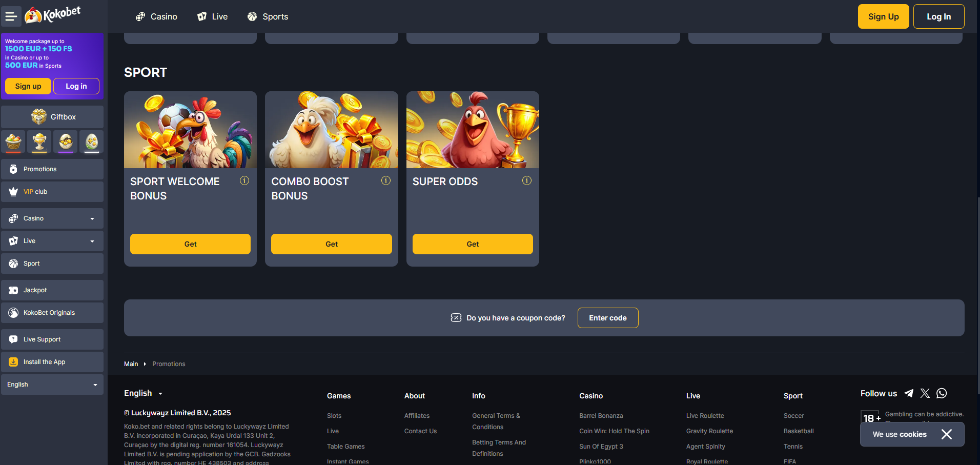
Task: Open the Super Odds card image
Action: tap(473, 130)
